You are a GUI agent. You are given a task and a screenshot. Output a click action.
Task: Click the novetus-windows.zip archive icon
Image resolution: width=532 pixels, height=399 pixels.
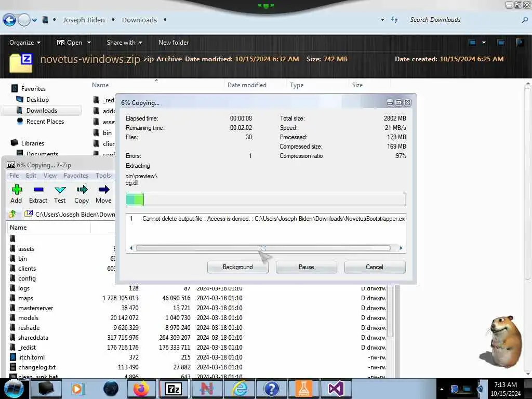21,63
